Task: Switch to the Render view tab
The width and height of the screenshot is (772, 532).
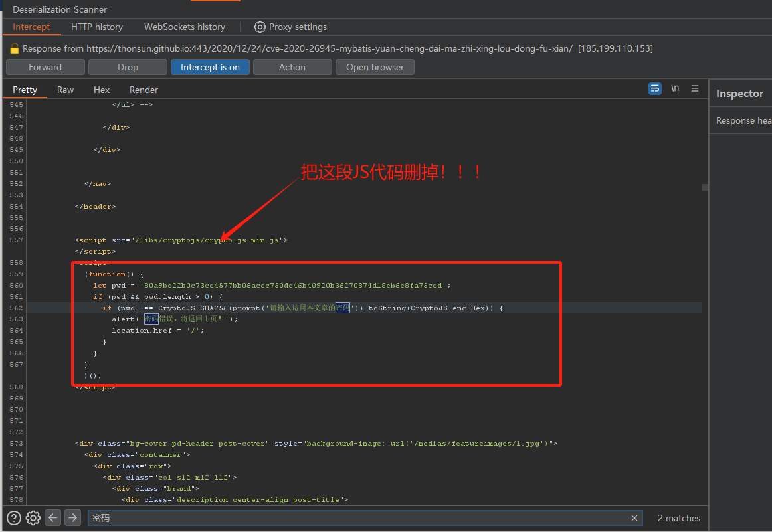Action: 144,90
